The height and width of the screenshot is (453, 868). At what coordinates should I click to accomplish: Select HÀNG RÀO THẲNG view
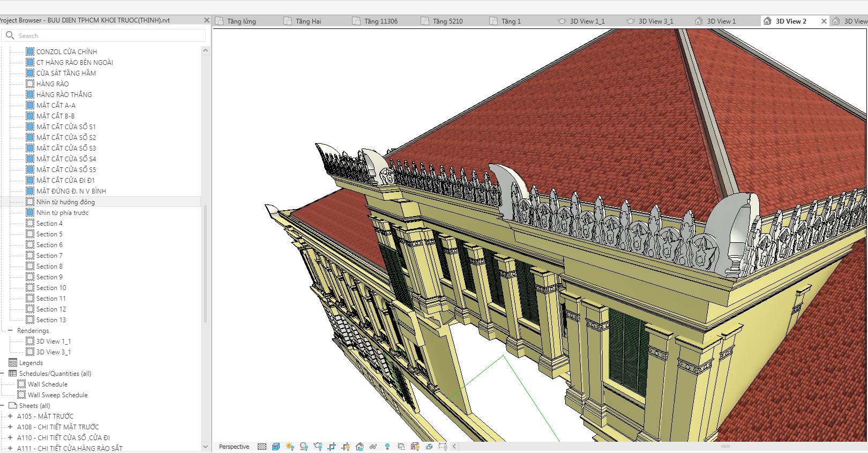point(64,94)
